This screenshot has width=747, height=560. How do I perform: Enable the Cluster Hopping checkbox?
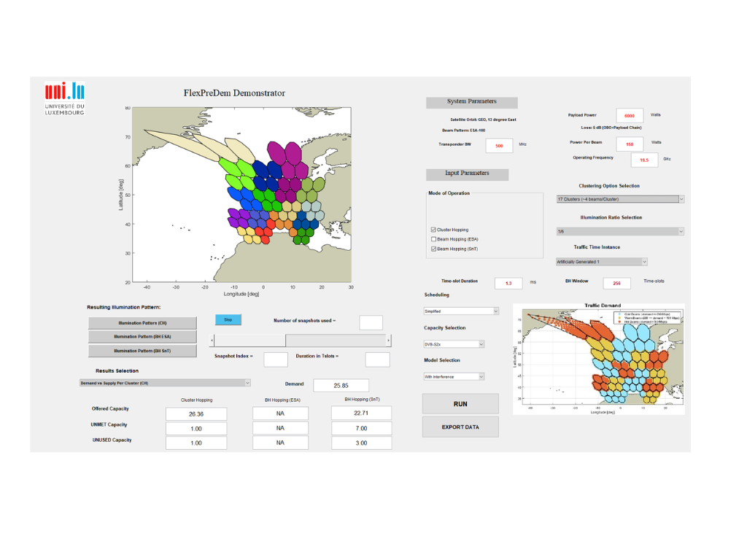434,230
